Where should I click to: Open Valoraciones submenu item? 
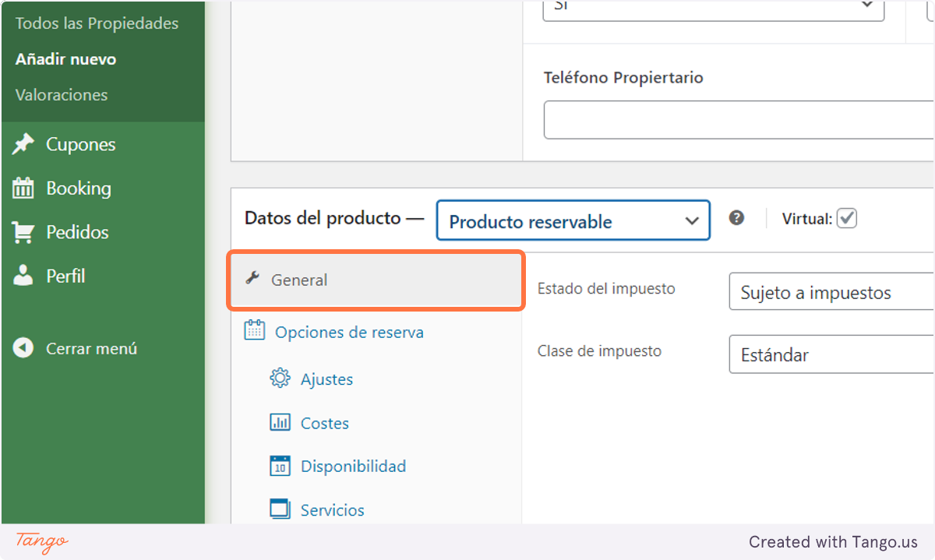62,95
